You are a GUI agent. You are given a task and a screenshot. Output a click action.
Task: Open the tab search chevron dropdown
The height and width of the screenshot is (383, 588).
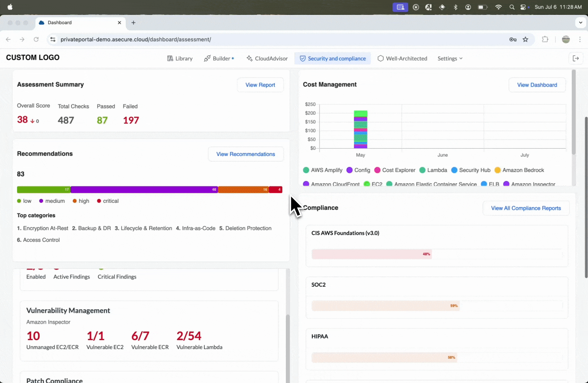tap(580, 23)
